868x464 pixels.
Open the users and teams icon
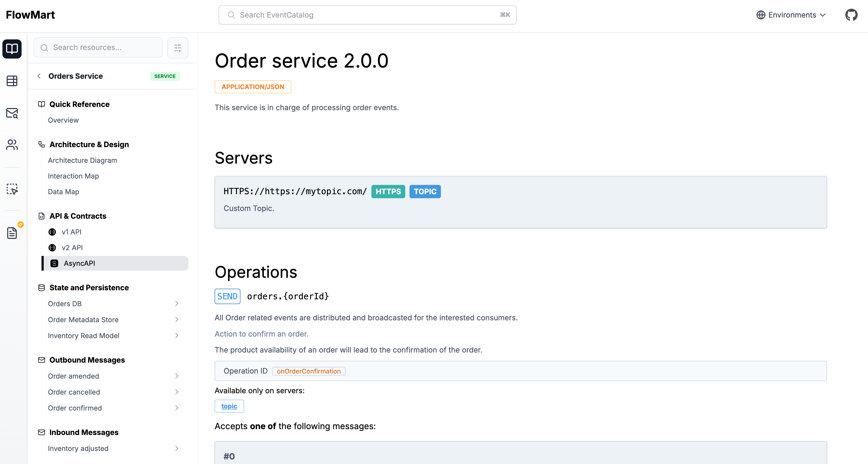click(x=12, y=145)
